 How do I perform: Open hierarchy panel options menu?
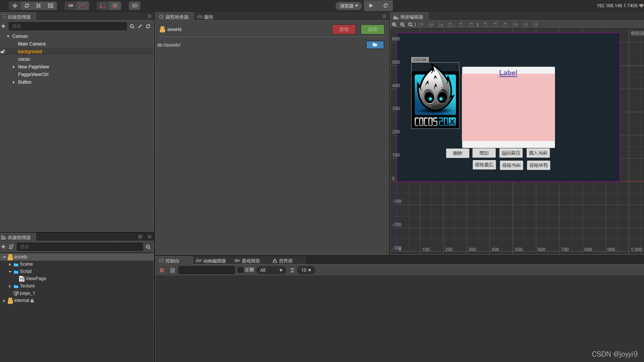149,16
